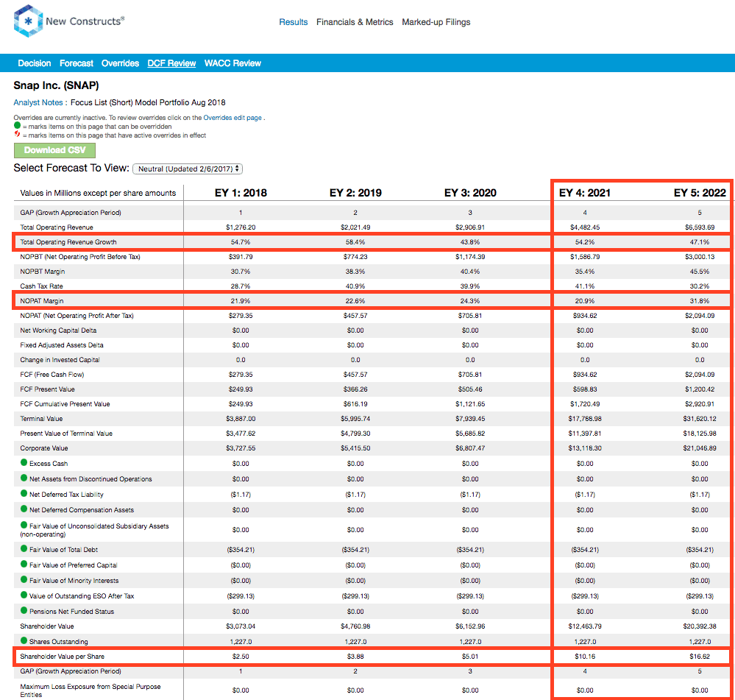
Task: Follow the Analyst Notes link
Action: point(38,102)
